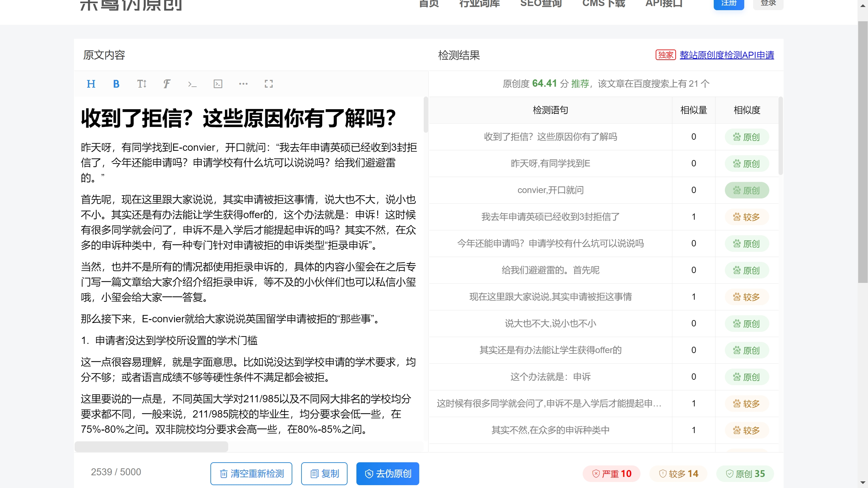Image resolution: width=868 pixels, height=488 pixels.
Task: Insert inline code with the prompt icon
Action: pos(192,84)
